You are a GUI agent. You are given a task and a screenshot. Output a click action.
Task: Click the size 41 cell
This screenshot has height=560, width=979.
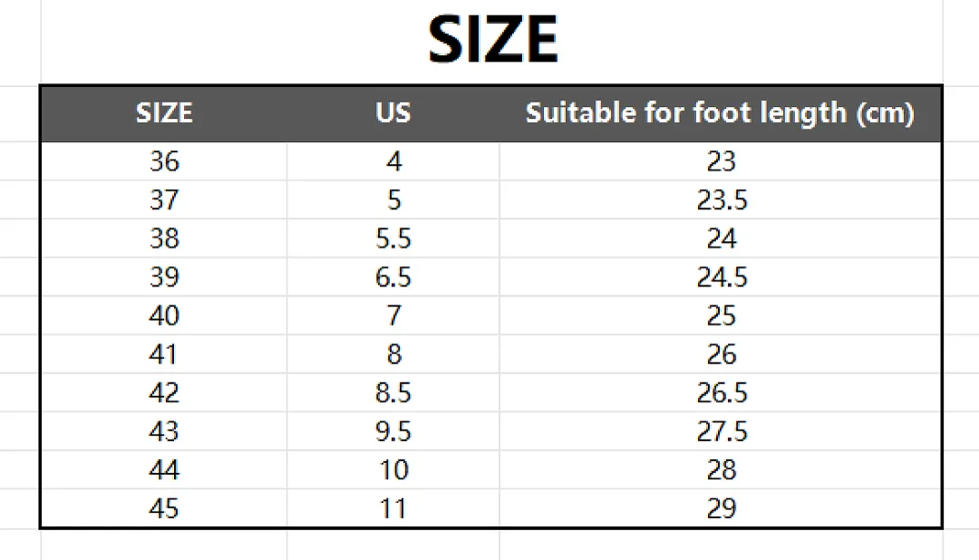164,354
